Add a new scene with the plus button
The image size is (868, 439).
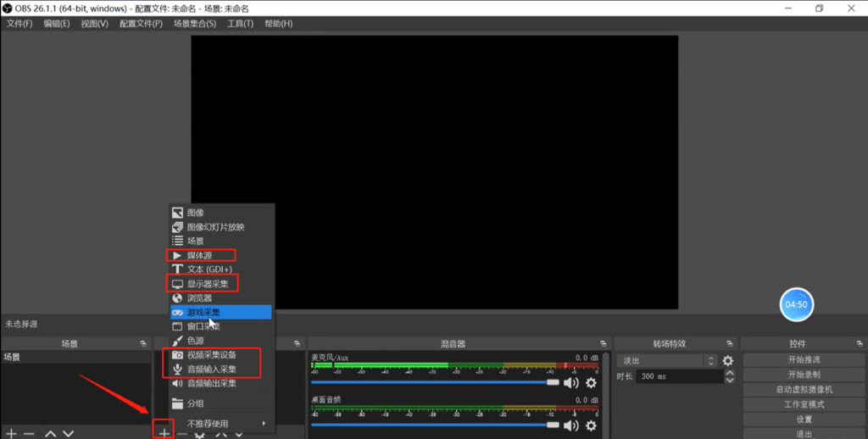point(11,433)
